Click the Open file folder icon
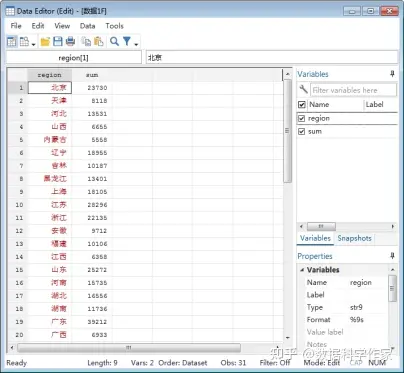Image resolution: width=404 pixels, height=373 pixels. pyautogui.click(x=45, y=42)
